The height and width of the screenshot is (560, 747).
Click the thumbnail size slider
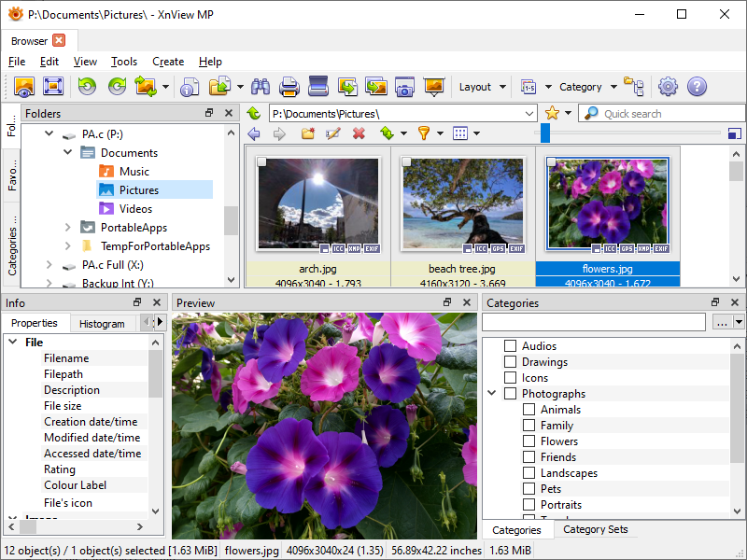click(x=545, y=133)
